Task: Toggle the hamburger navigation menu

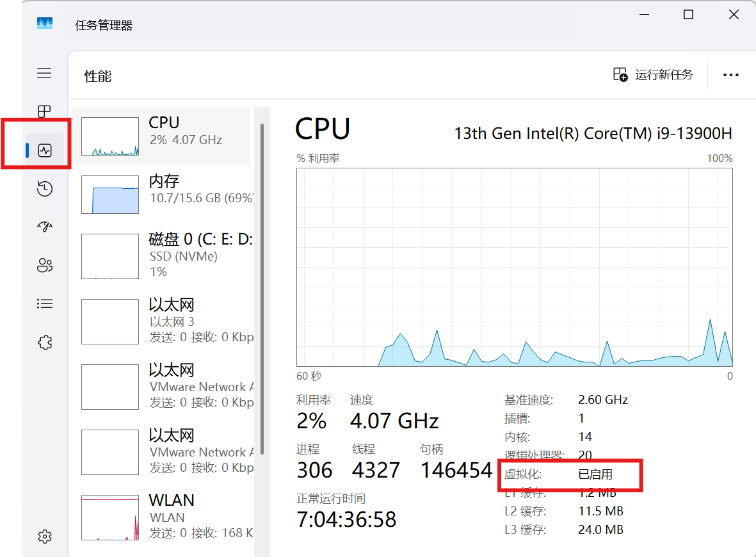Action: [44, 73]
